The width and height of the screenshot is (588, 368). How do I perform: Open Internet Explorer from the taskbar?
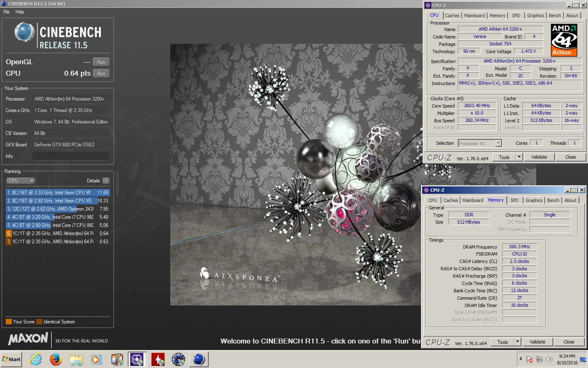pos(36,359)
